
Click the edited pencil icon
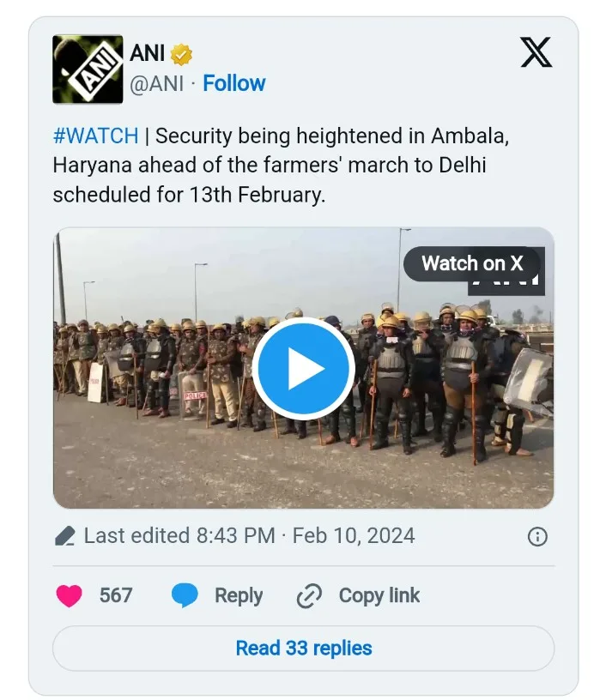(x=64, y=537)
